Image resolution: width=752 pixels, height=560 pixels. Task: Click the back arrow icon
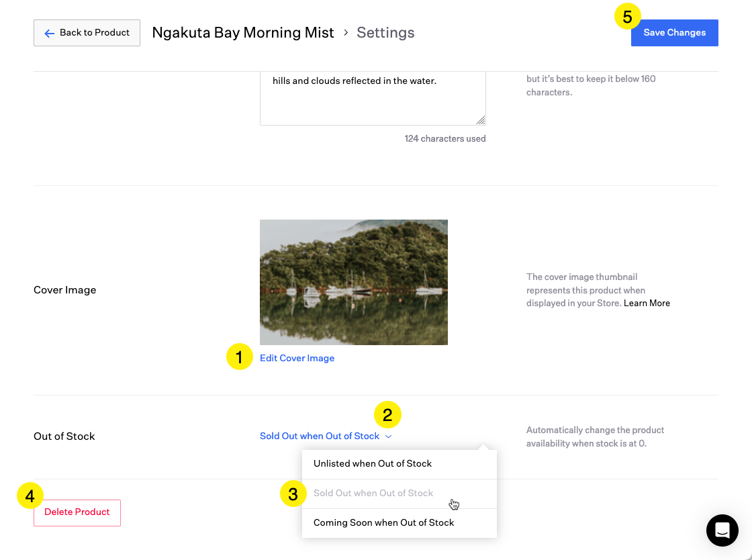tap(49, 33)
